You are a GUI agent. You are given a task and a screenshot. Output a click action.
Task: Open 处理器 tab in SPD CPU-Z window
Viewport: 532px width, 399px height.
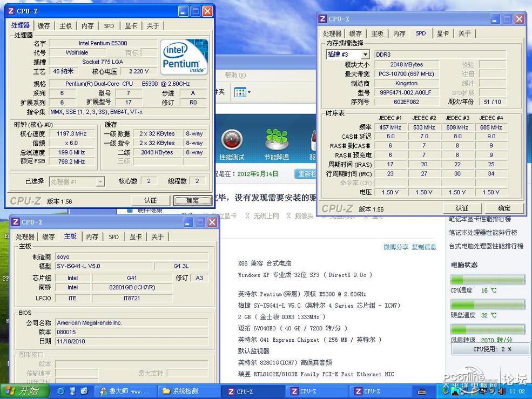[x=332, y=33]
